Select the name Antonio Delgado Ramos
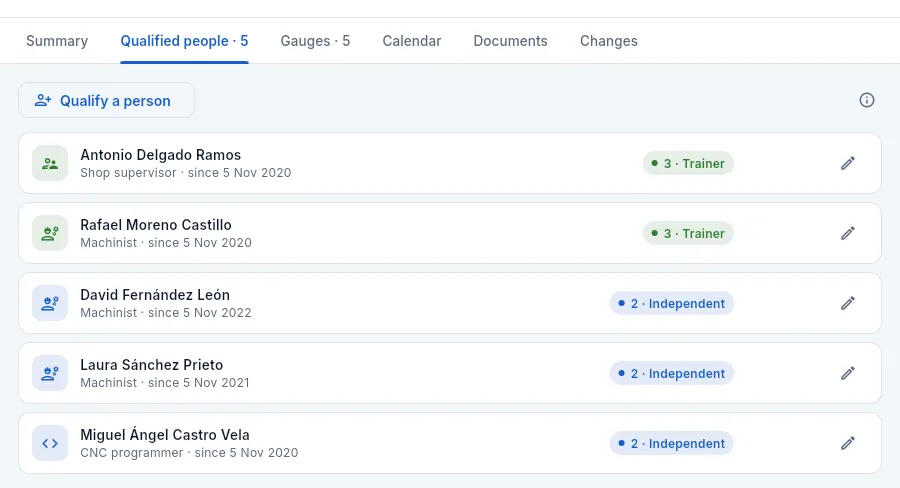 click(161, 154)
